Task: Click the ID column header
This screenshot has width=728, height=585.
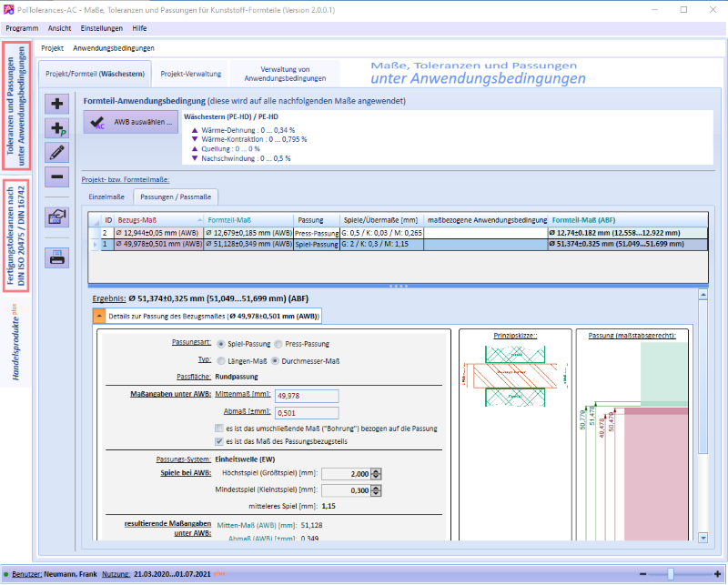Action: [108, 220]
